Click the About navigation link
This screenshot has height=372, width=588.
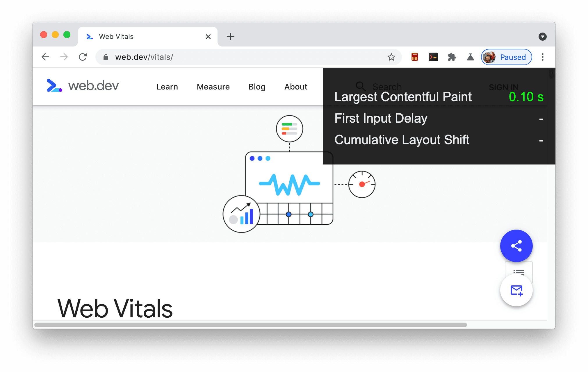(x=296, y=86)
